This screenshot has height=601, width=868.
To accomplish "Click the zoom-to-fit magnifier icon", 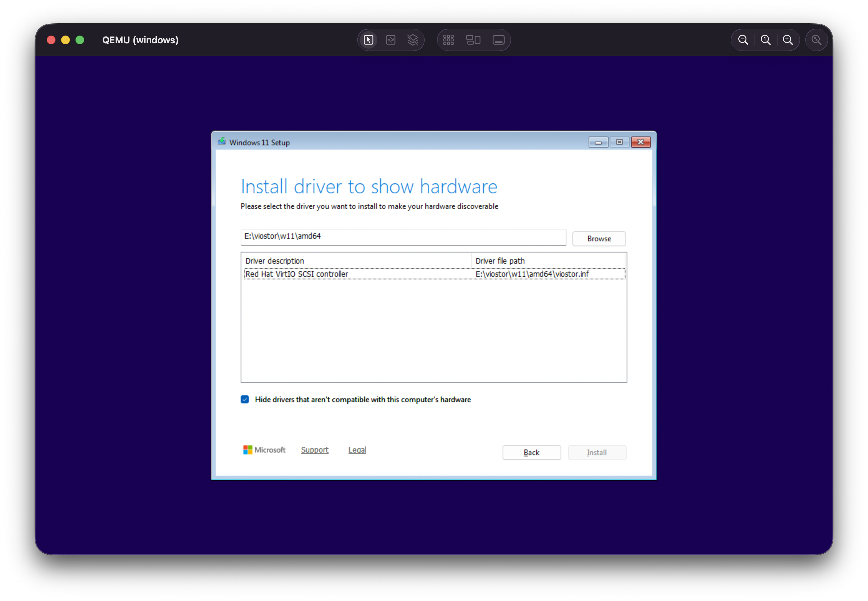I will 816,40.
